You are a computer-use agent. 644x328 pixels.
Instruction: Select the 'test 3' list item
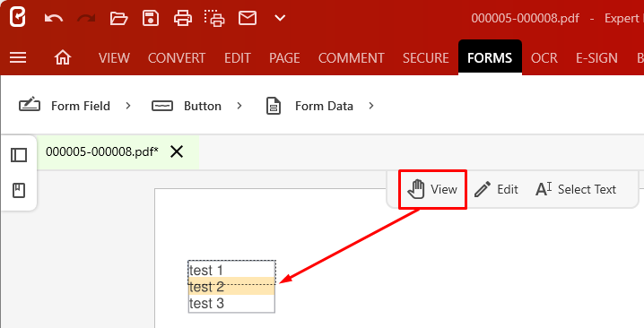coord(231,304)
